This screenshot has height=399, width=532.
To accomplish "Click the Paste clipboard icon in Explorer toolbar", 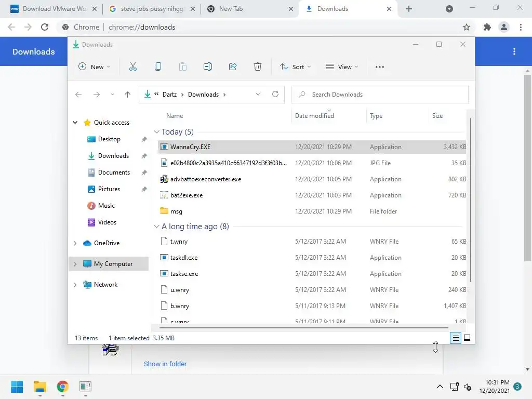I will click(182, 67).
